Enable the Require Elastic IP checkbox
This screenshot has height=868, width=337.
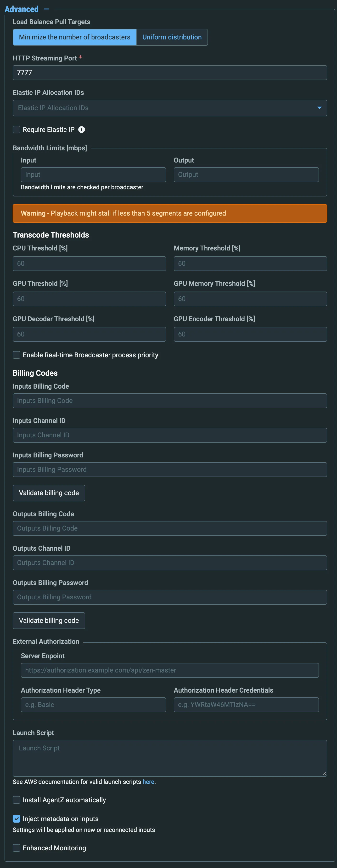(17, 129)
